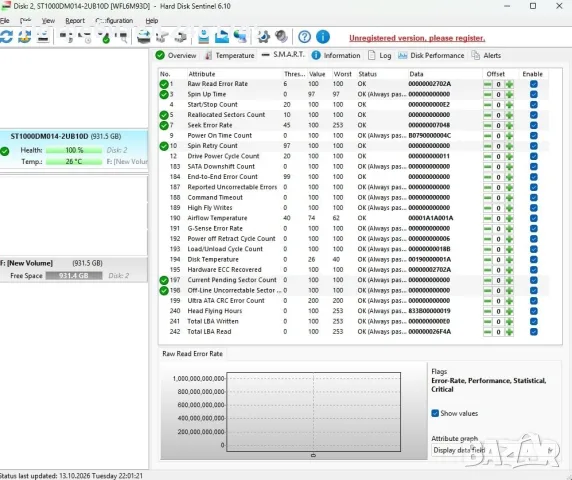The height and width of the screenshot is (480, 572).
Task: Click the green 100 % Health bar
Action: tap(74, 150)
